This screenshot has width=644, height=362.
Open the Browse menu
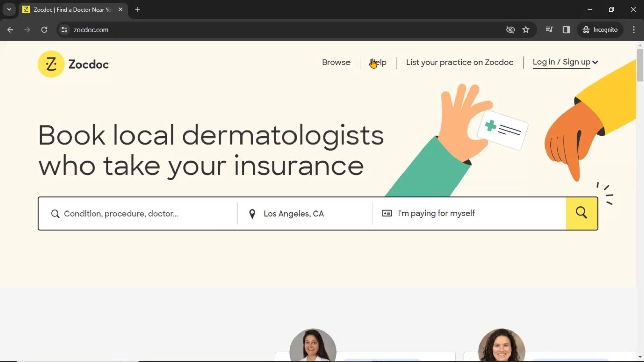[x=336, y=63]
